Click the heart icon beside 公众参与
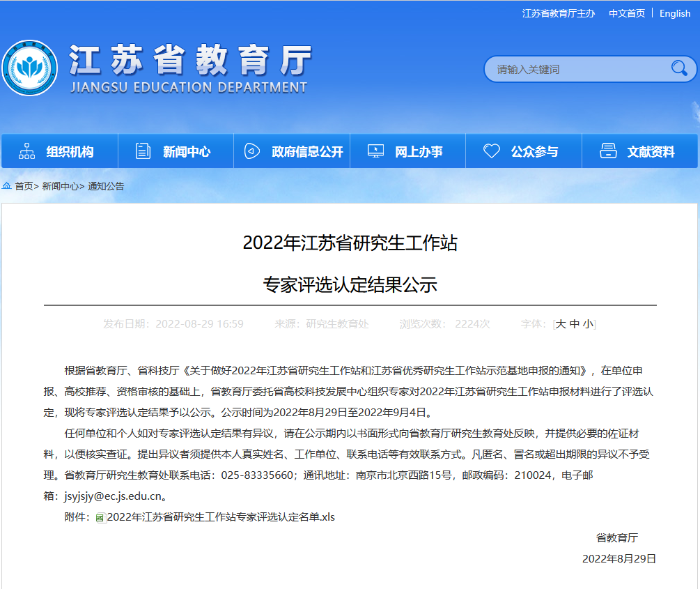Screen dimensions: 700x589 (x=492, y=151)
